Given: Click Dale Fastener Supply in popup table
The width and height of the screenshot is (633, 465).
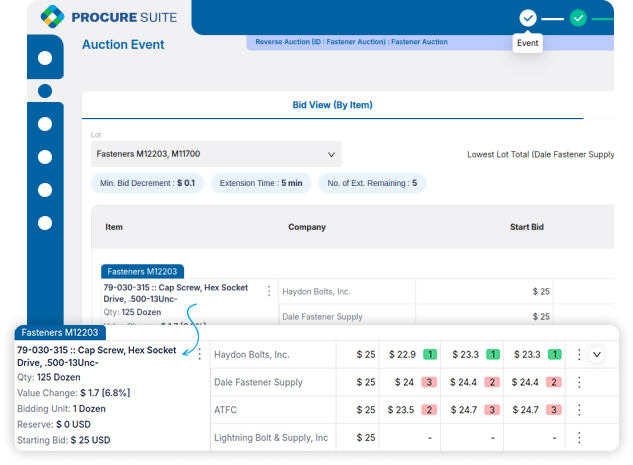Looking at the screenshot, I should point(258,382).
